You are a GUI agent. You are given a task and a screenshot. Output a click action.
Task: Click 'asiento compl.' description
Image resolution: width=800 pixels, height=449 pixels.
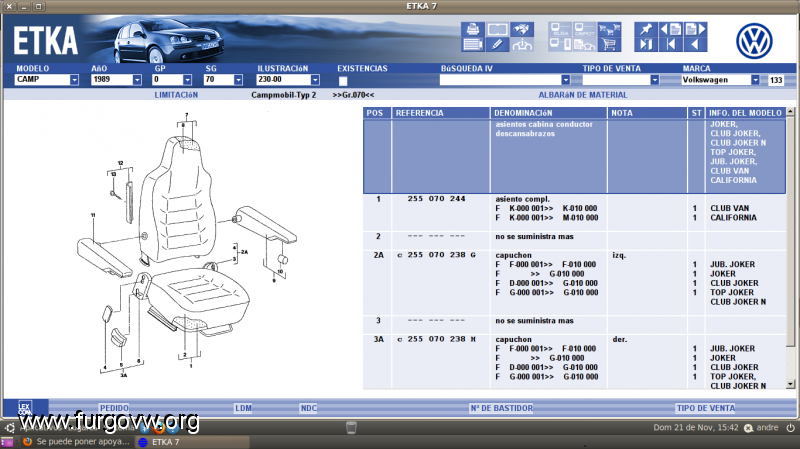point(522,199)
